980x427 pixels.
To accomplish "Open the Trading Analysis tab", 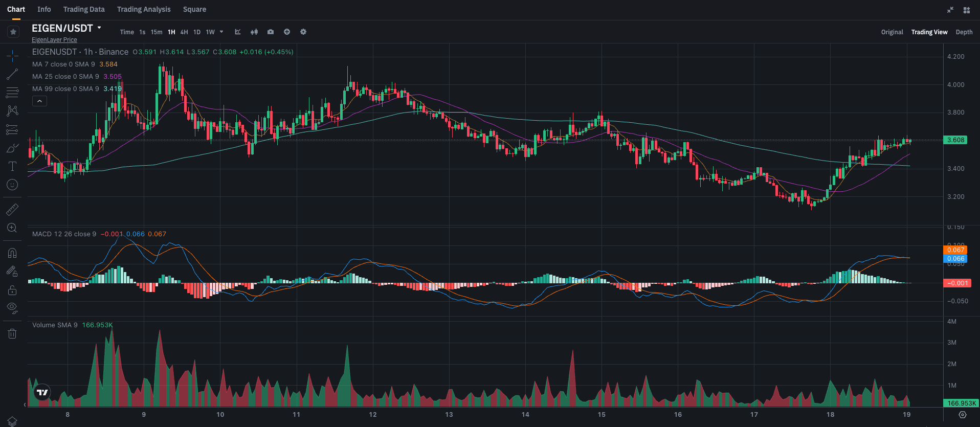I will click(x=144, y=9).
